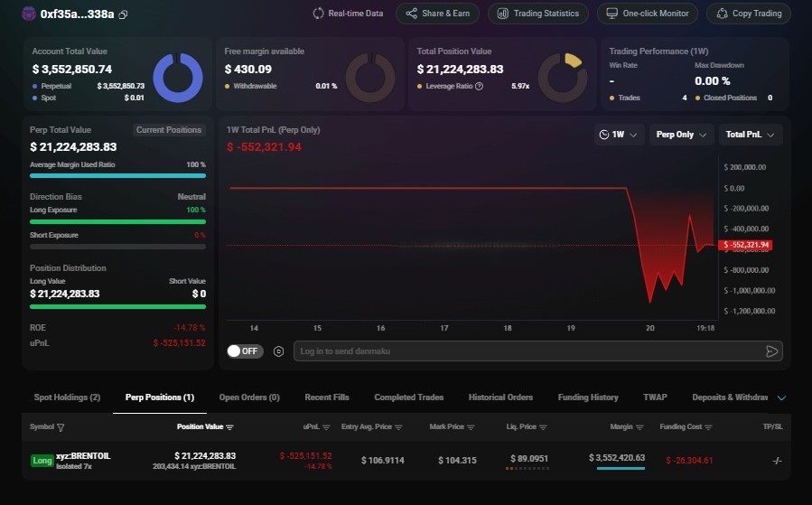
Task: Click the Average Margin Used Ratio bar
Action: click(x=117, y=175)
